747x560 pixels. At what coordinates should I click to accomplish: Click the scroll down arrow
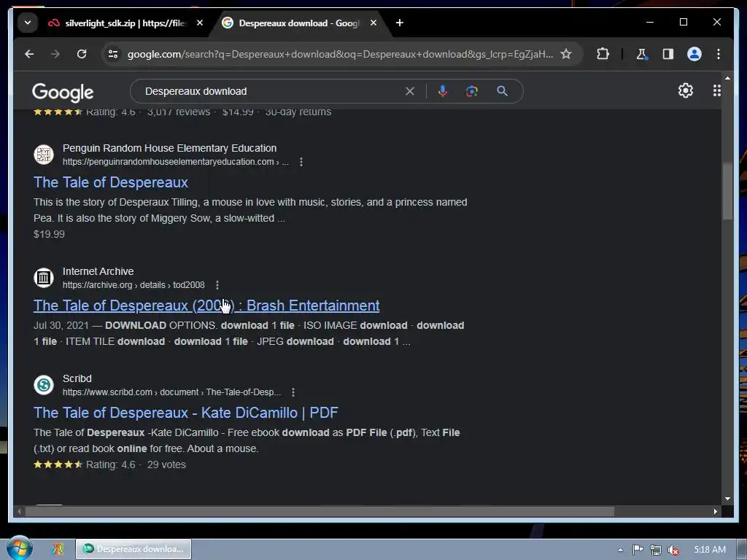(727, 499)
